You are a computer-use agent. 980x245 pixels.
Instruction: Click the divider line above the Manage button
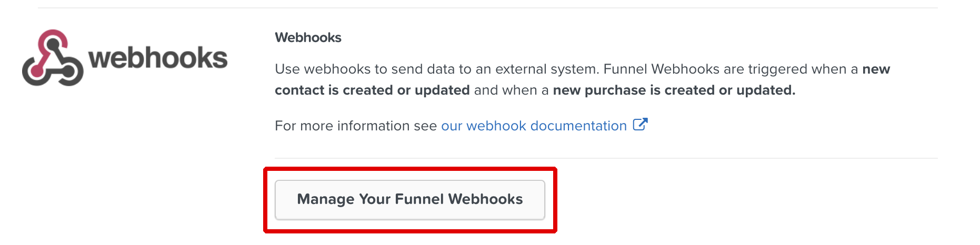[605, 158]
